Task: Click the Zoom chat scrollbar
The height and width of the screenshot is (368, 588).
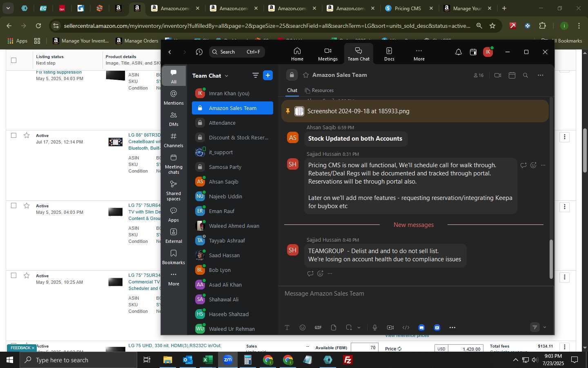Action: (551, 259)
